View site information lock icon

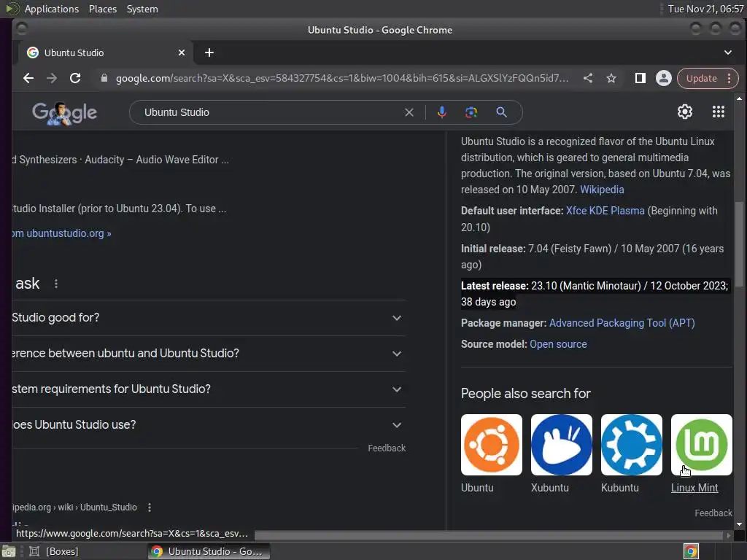tap(104, 78)
